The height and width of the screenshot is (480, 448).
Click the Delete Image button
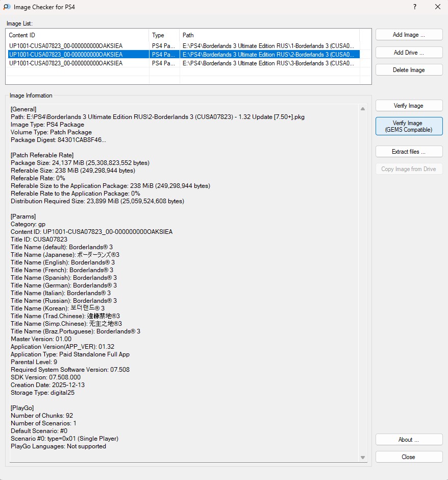tap(409, 70)
